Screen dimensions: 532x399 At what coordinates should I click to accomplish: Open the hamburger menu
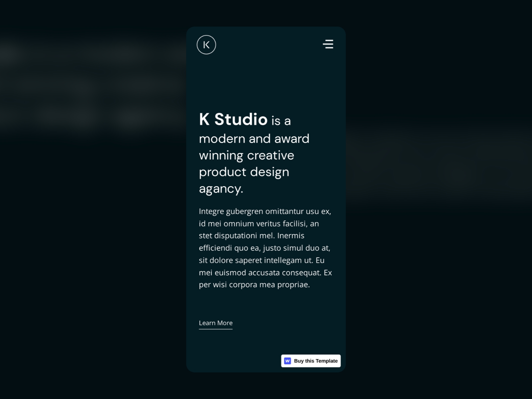328,44
